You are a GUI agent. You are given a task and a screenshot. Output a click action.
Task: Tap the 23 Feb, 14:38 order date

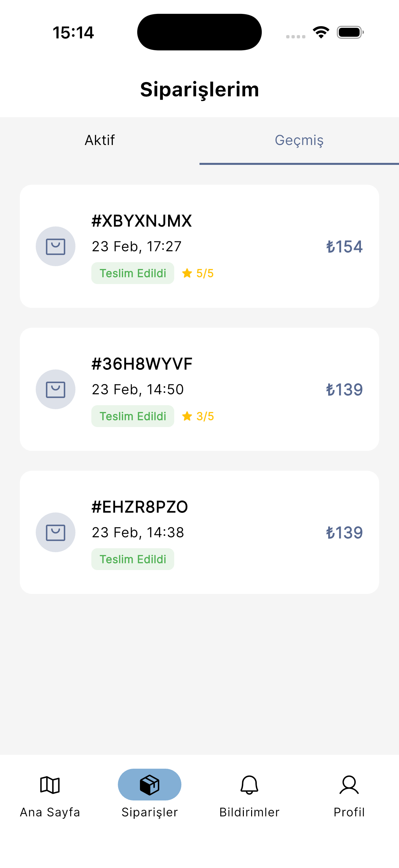click(138, 532)
